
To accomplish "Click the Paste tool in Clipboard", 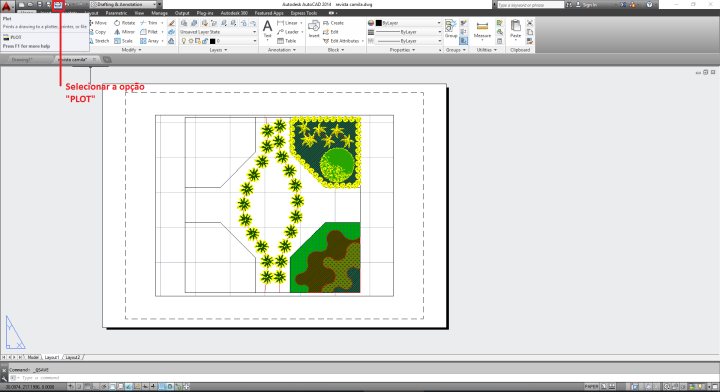I will tap(516, 30).
